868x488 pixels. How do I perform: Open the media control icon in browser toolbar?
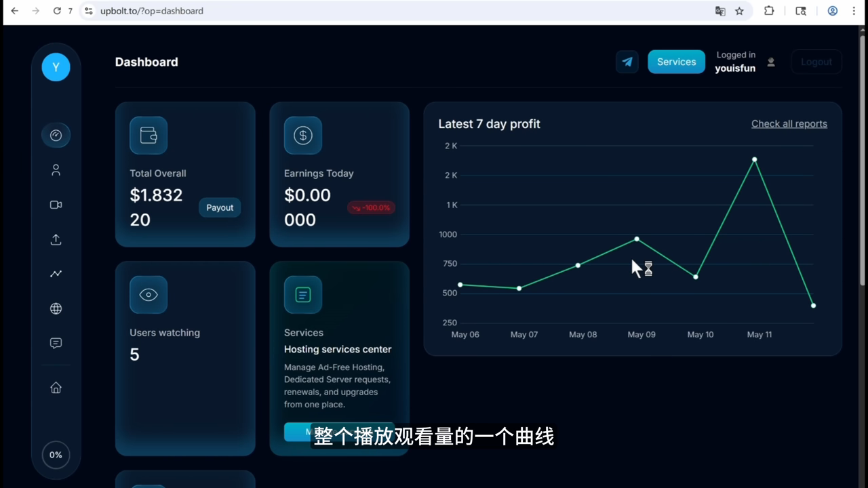[x=801, y=11]
